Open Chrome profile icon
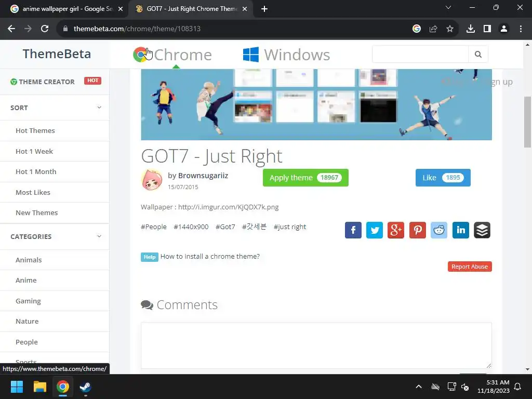The image size is (532, 399). click(x=504, y=29)
